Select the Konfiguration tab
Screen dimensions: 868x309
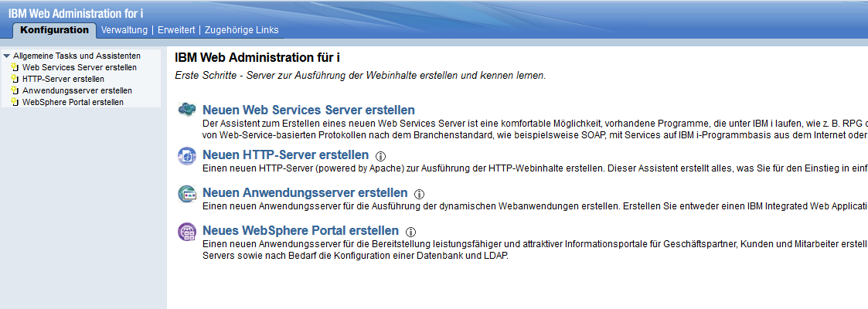pyautogui.click(x=54, y=30)
